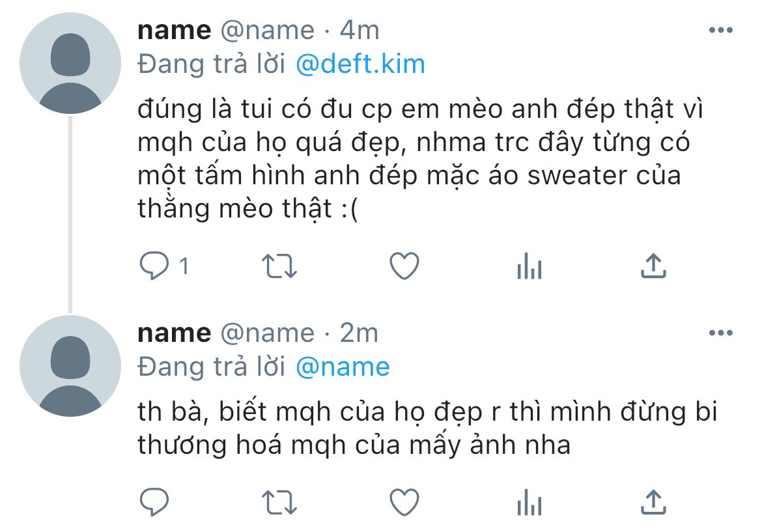Viewport: 762px width, 532px height.
Task: Open the second tweet text starting 'th bà'
Action: tap(428, 428)
